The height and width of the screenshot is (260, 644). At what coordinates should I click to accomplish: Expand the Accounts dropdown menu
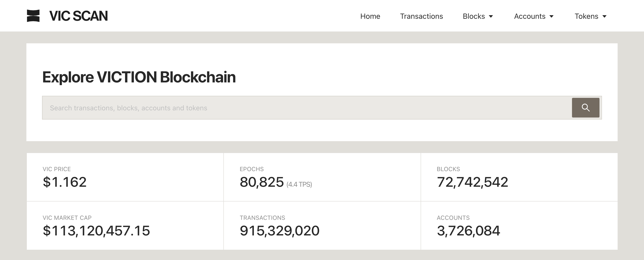530,16
